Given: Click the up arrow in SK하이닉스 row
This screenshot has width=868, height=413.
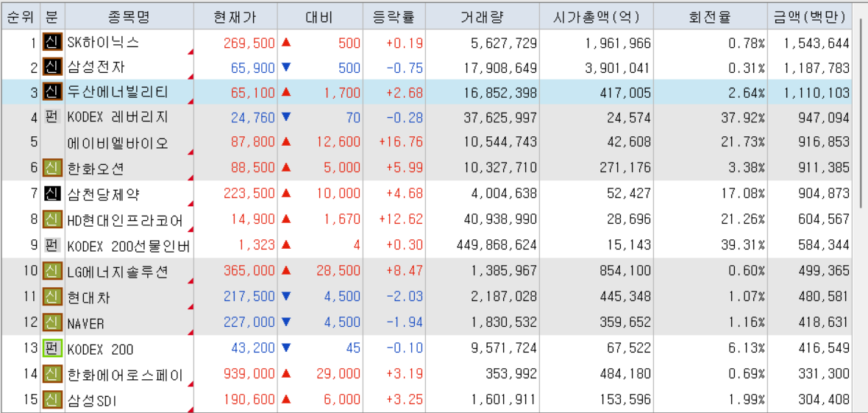Looking at the screenshot, I should (285, 41).
